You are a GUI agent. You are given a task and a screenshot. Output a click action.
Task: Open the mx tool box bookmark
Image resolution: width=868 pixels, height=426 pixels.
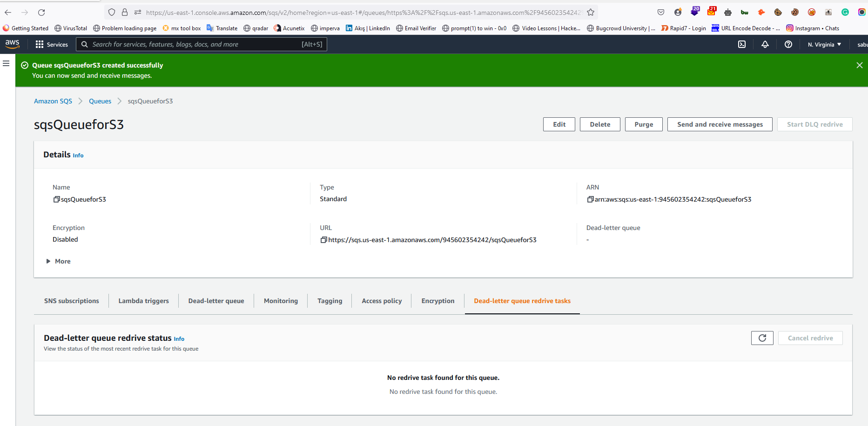[x=182, y=28]
